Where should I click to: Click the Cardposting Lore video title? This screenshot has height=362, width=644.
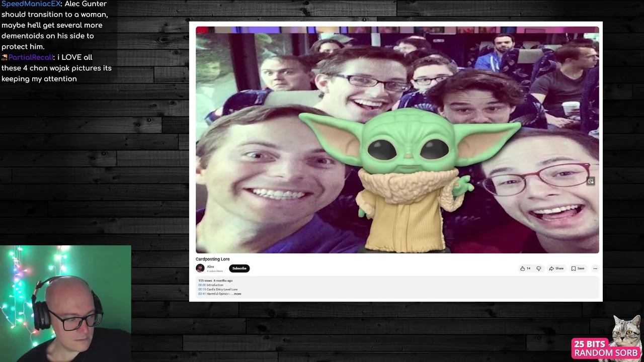(212, 259)
